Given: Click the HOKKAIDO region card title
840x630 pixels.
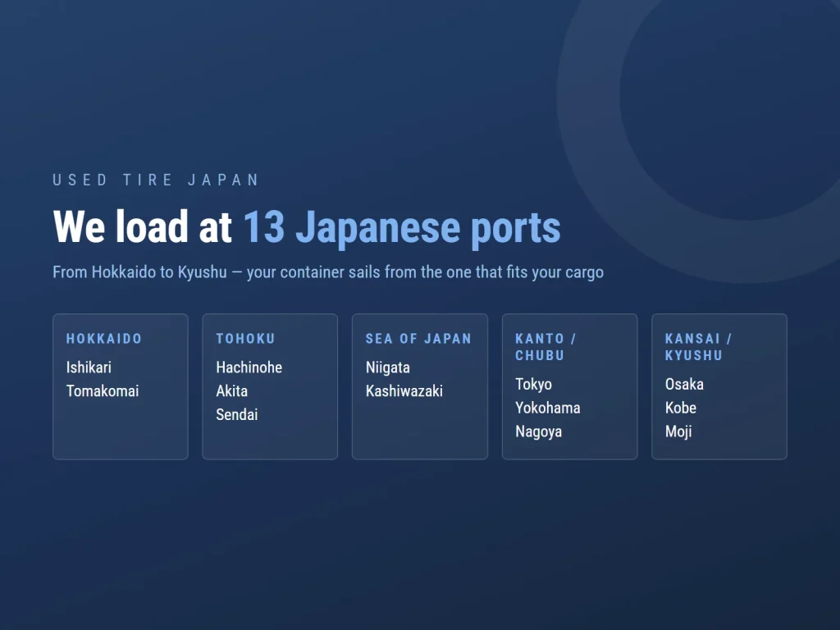Looking at the screenshot, I should [104, 339].
